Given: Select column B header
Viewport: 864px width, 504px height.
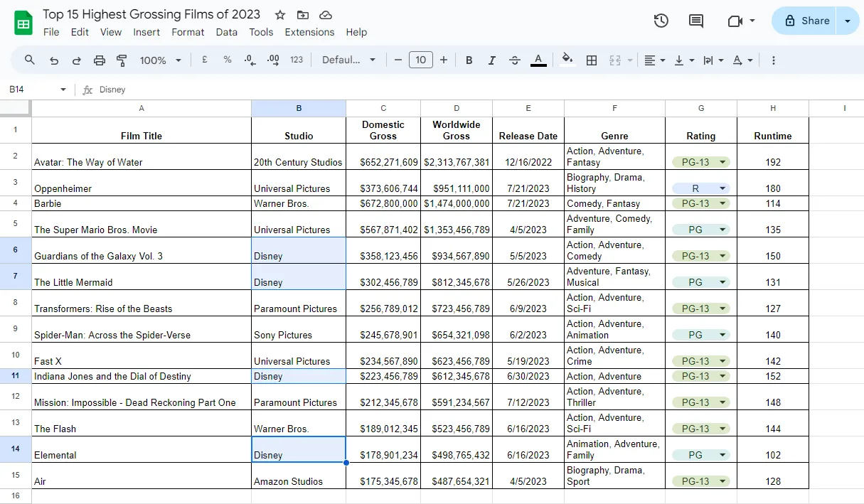Looking at the screenshot, I should coord(299,108).
